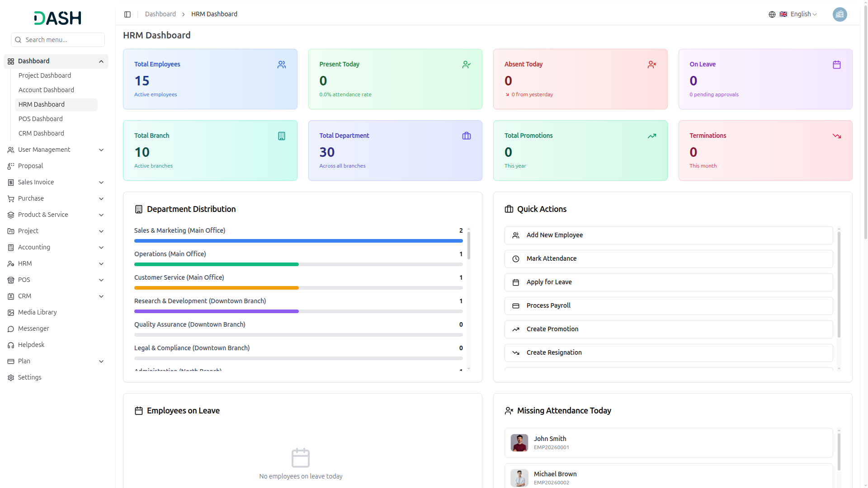This screenshot has height=488, width=868.
Task: Open POS Dashboard from sidebar
Action: click(x=41, y=119)
